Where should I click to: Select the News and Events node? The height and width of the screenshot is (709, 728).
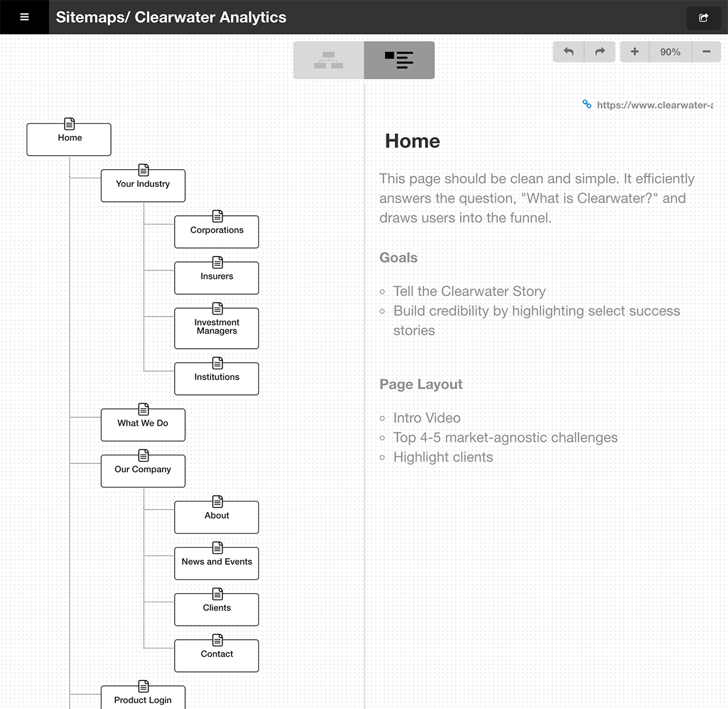217,564
